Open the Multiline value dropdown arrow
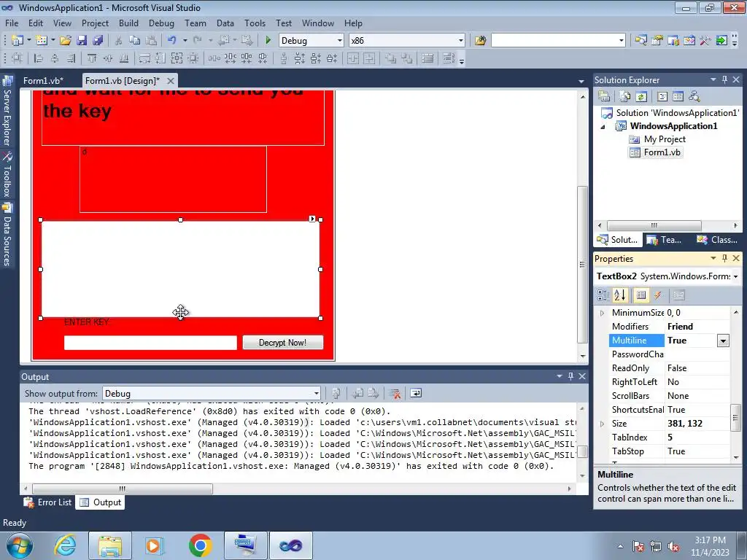 [x=723, y=341]
